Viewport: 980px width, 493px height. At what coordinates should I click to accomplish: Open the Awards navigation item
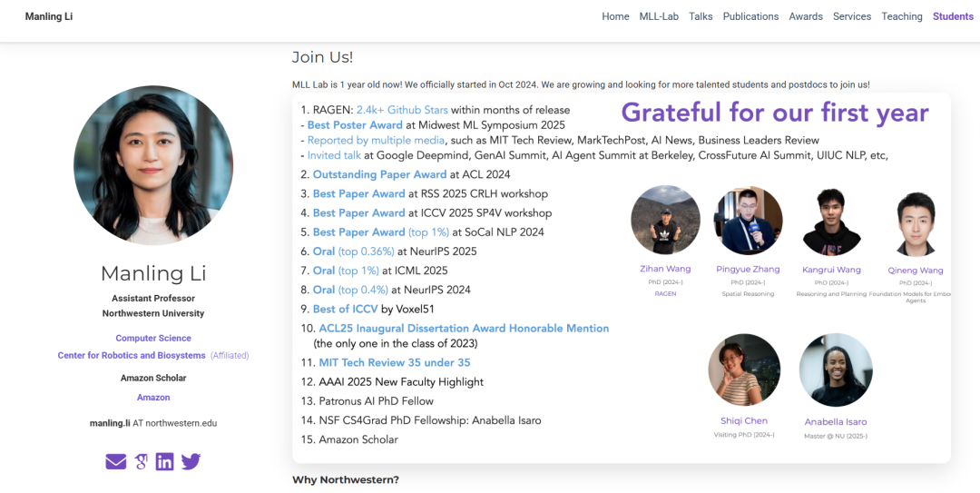[x=806, y=16]
